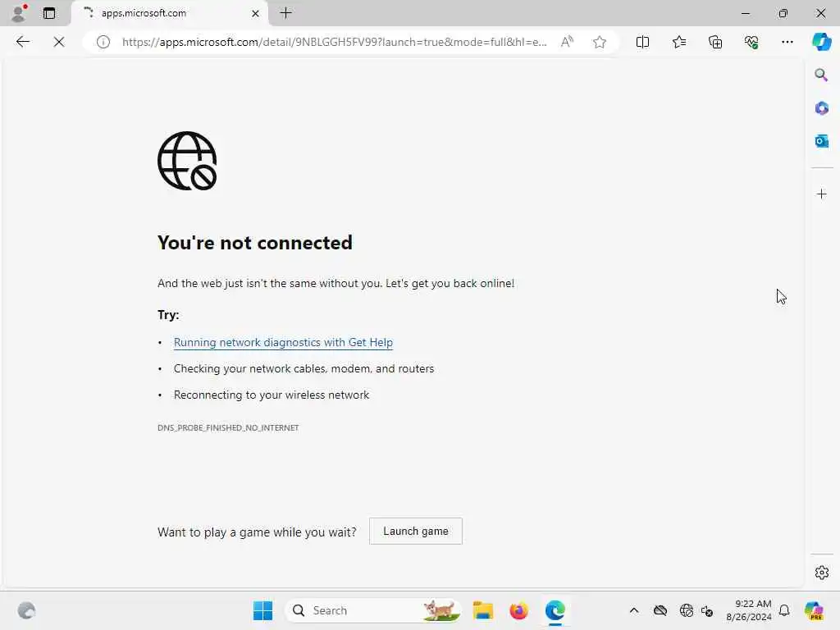Screen dimensions: 840x630
Task: Click the address bar URL field
Action: pos(335,42)
